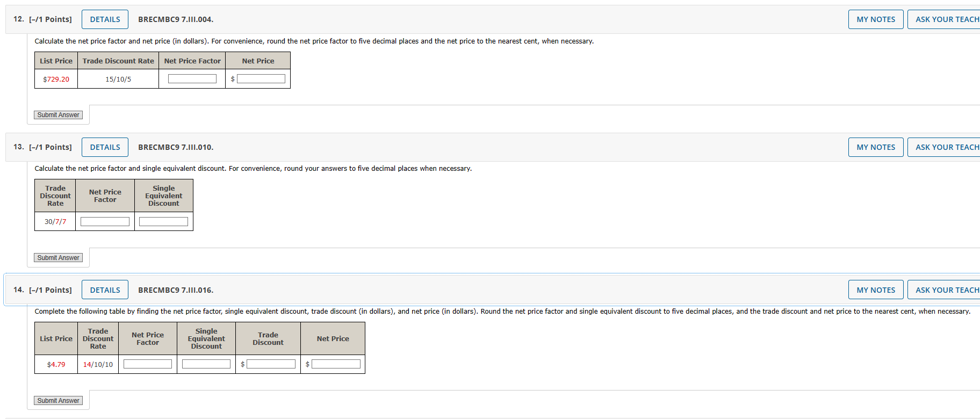
Task: Submit Answer for question 12
Action: (58, 114)
